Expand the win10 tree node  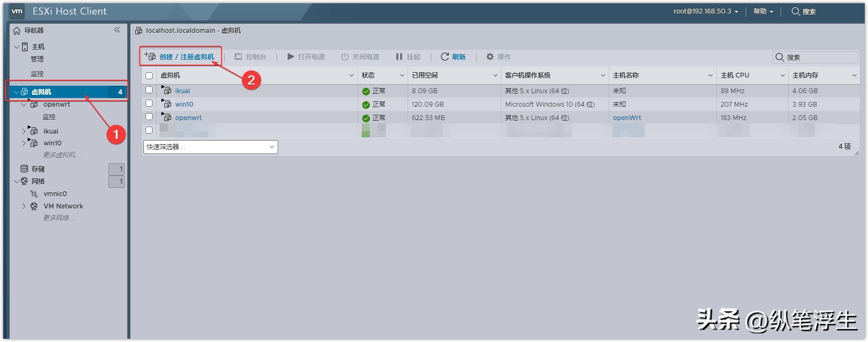(24, 143)
